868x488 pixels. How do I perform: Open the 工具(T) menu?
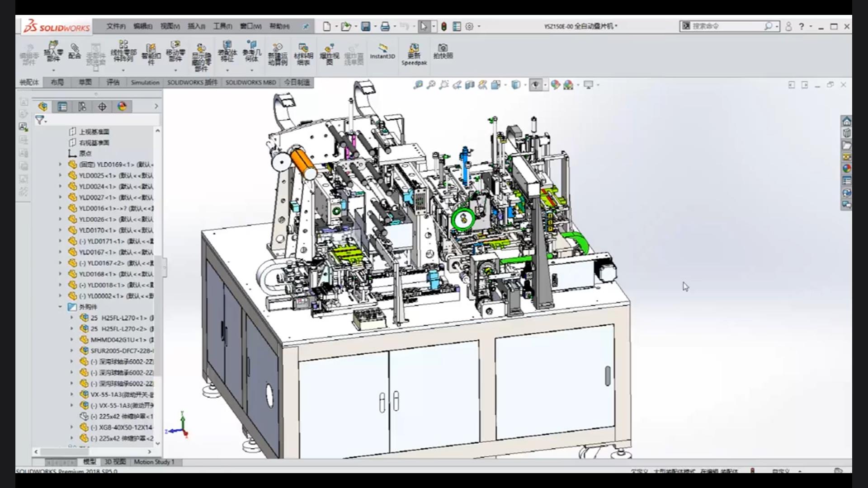[x=222, y=27]
